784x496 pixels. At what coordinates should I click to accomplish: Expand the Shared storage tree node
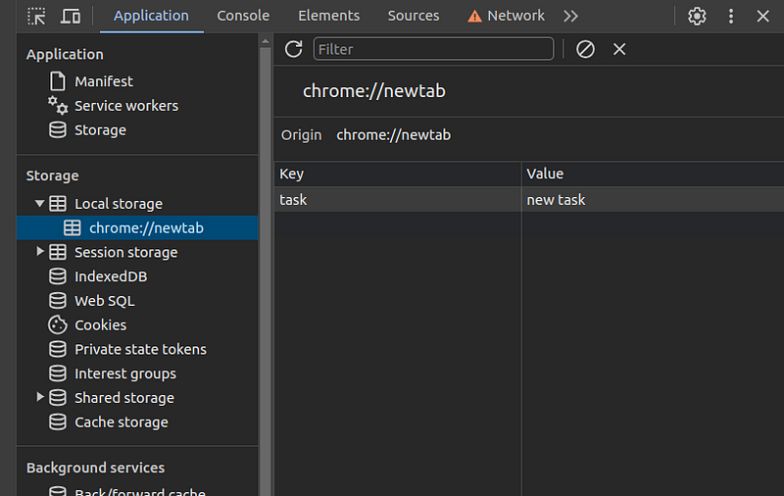(x=40, y=397)
